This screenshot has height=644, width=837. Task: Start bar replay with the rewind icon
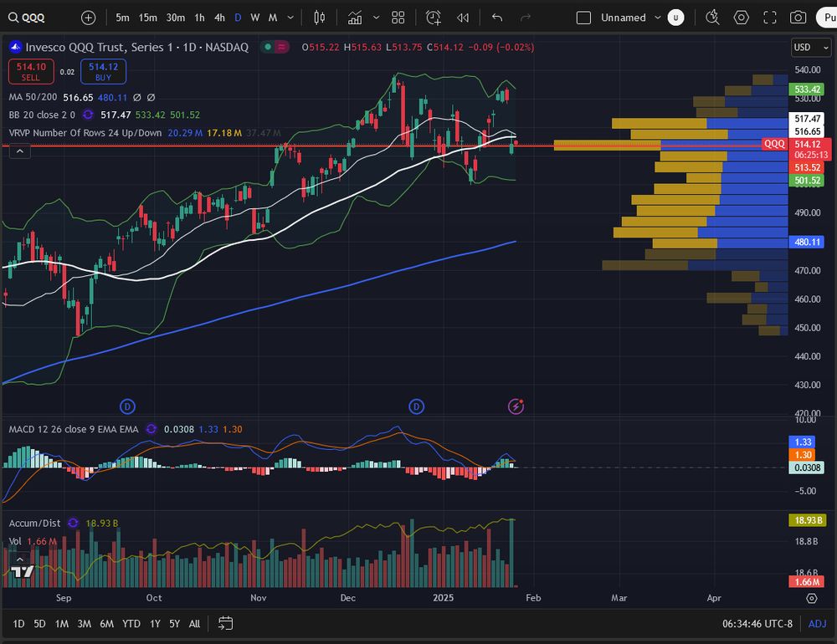(463, 18)
